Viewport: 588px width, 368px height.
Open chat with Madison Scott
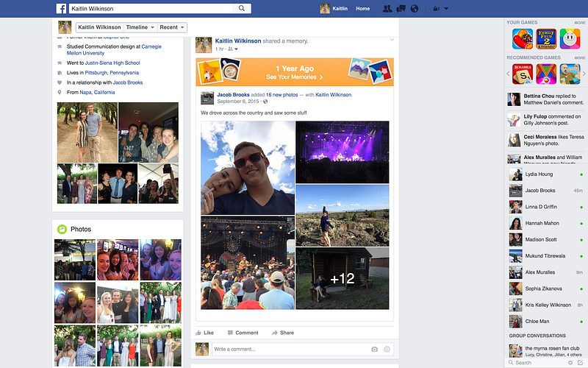(x=546, y=240)
